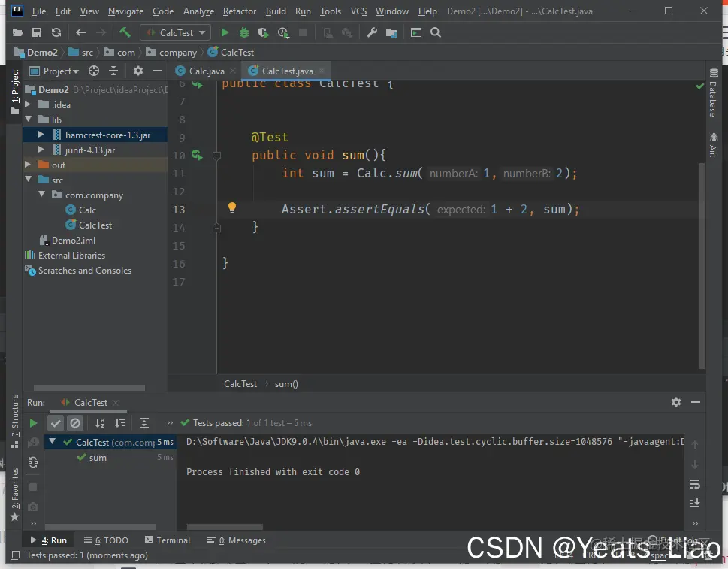
Task: Sort test results by duration
Action: coord(119,423)
